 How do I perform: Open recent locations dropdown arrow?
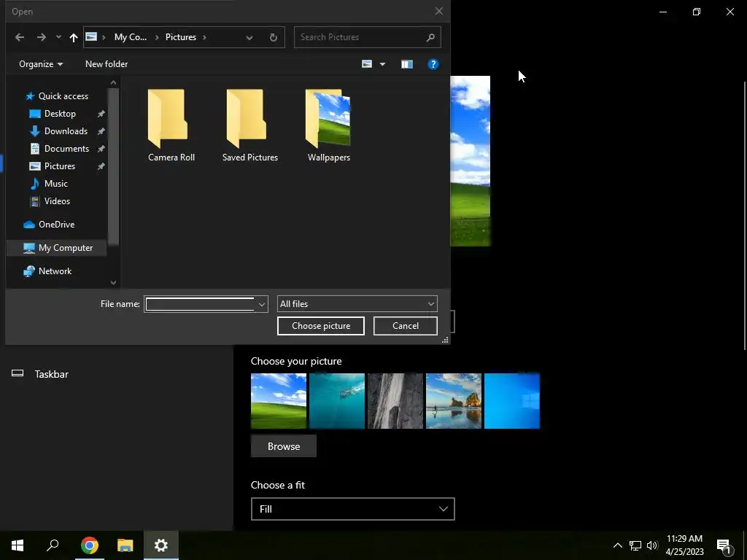58,37
